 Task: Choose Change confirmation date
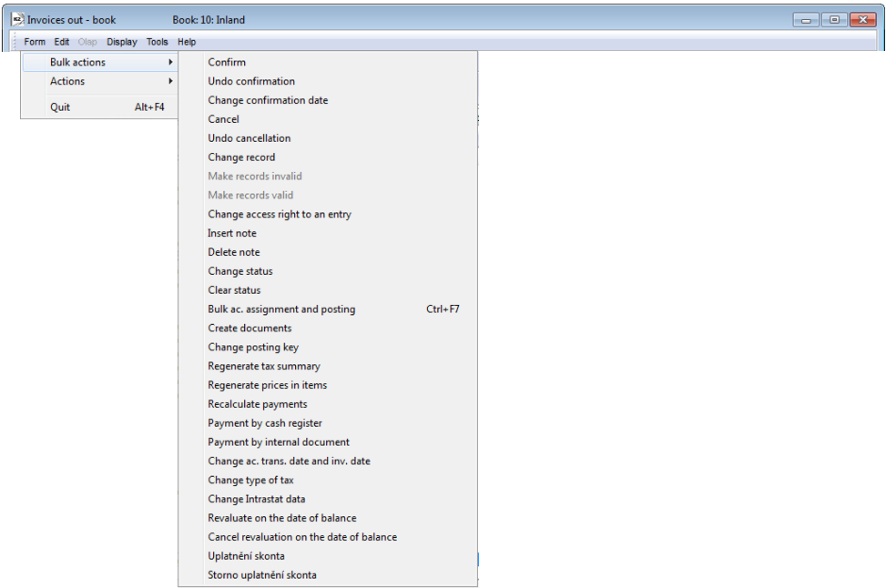click(x=328, y=100)
